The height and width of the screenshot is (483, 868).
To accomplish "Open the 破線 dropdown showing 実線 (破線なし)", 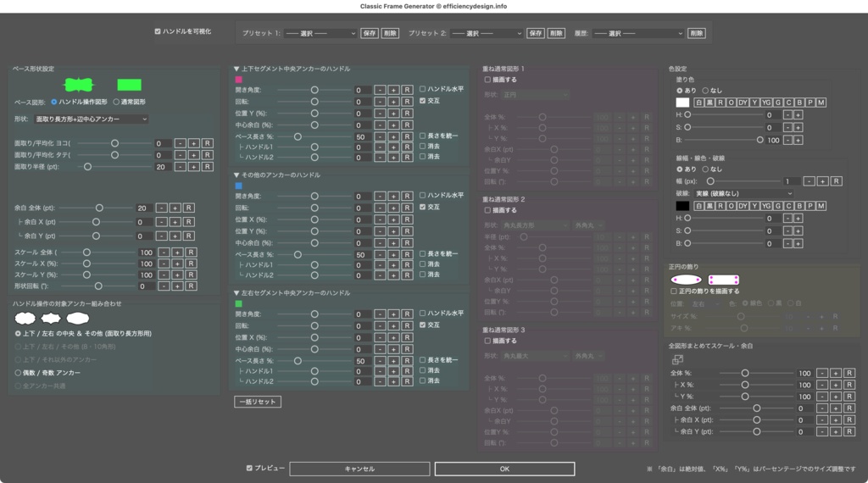I will [x=743, y=194].
